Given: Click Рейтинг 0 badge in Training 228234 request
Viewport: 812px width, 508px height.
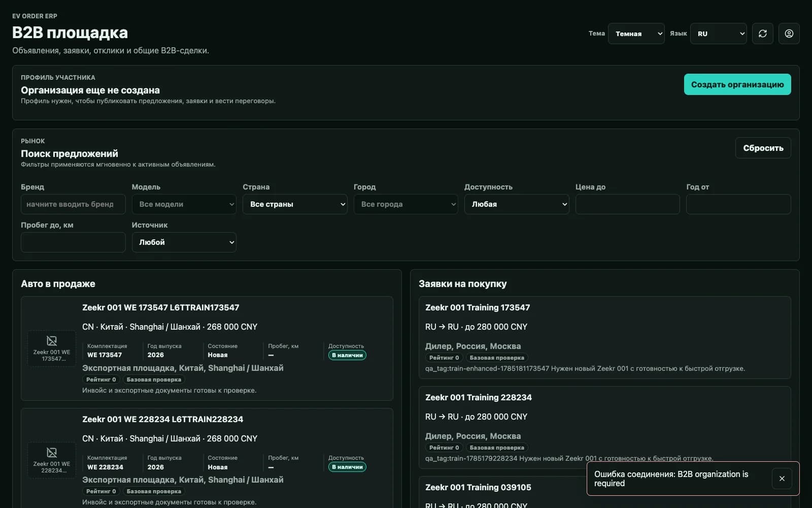Looking at the screenshot, I should coord(444,448).
